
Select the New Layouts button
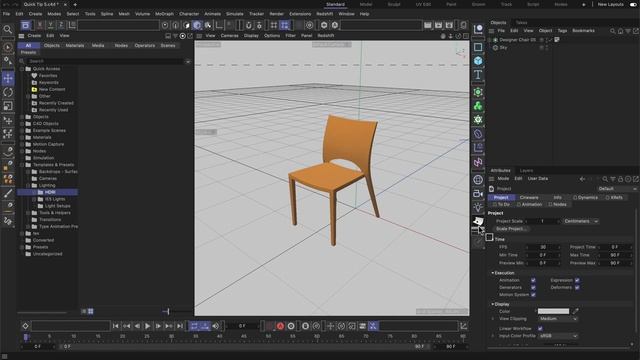point(611,4)
